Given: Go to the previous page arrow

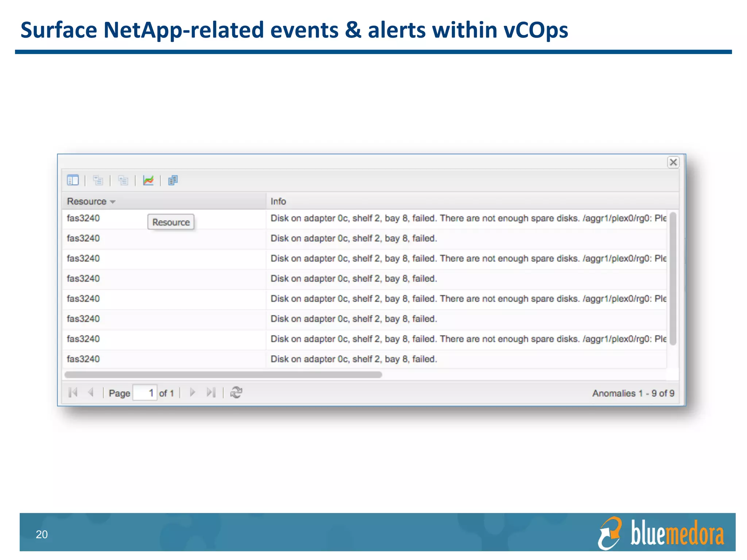Looking at the screenshot, I should point(91,393).
